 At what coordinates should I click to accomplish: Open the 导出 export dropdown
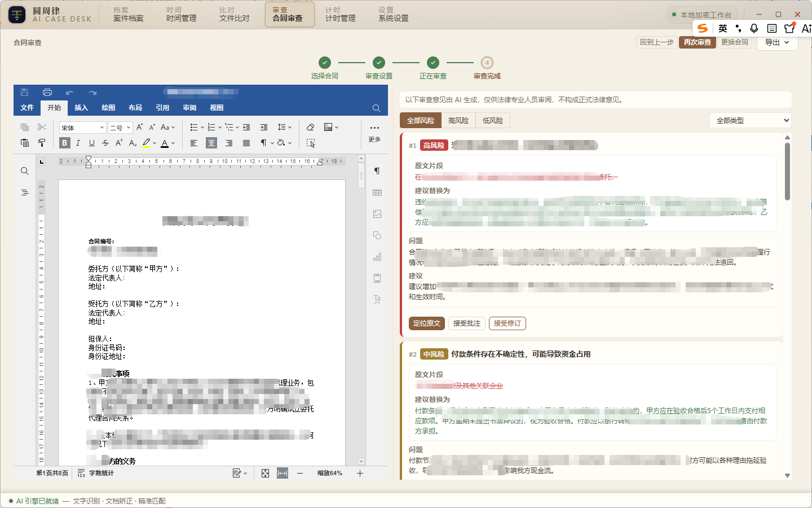pos(777,42)
